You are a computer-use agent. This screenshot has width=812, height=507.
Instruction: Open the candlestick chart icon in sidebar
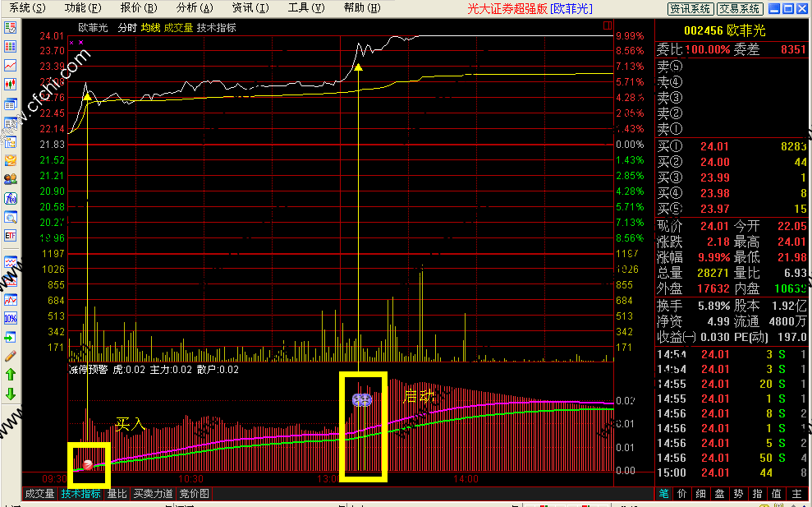pyautogui.click(x=11, y=84)
